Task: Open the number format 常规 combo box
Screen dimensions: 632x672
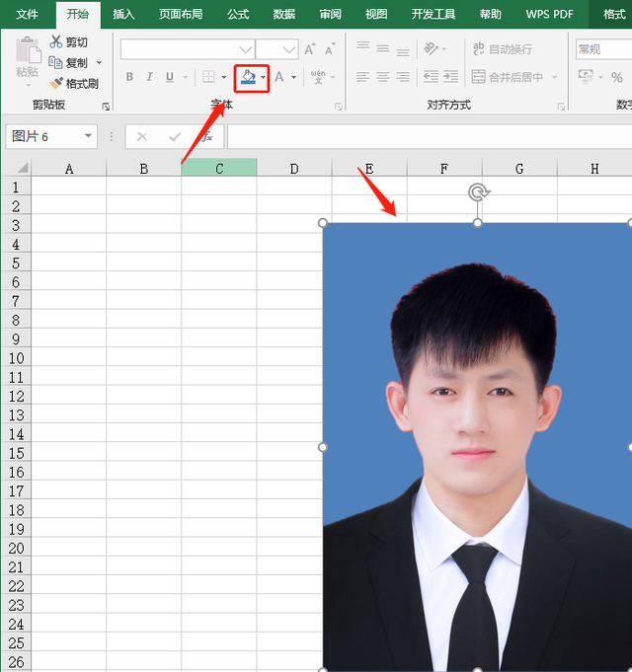Action: pyautogui.click(x=603, y=49)
